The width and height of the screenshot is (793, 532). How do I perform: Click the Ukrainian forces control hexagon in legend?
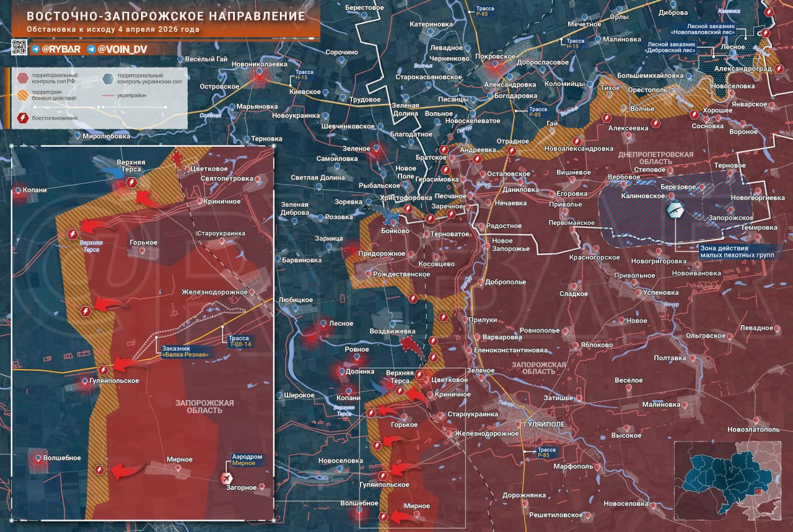coord(107,79)
